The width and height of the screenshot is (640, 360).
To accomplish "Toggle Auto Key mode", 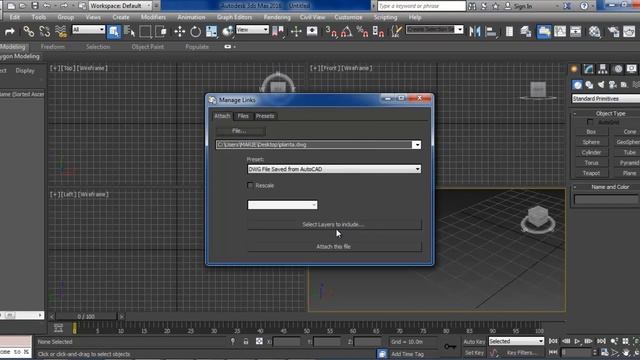I will pyautogui.click(x=474, y=342).
